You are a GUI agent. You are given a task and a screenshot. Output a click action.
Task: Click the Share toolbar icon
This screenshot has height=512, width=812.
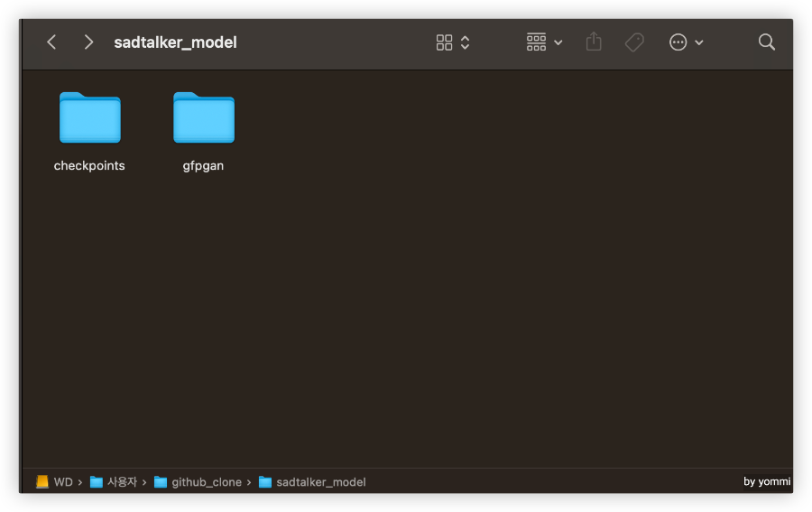click(594, 42)
